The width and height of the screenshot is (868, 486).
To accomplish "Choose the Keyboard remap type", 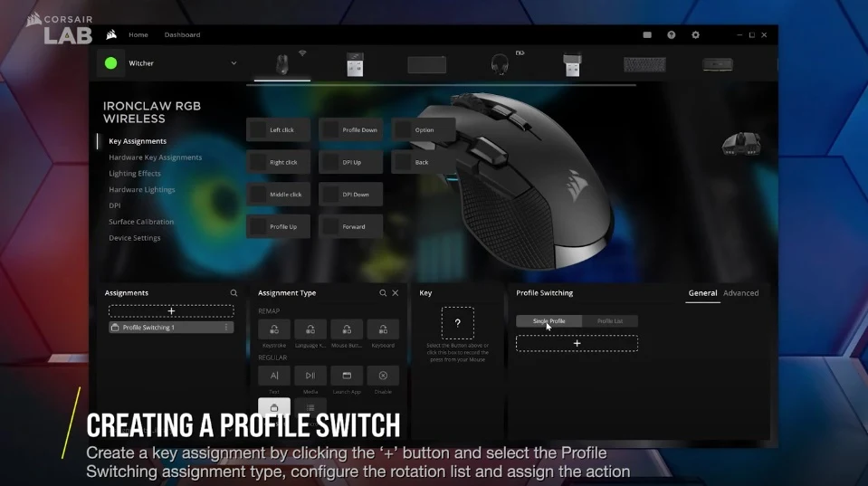I will 383,329.
